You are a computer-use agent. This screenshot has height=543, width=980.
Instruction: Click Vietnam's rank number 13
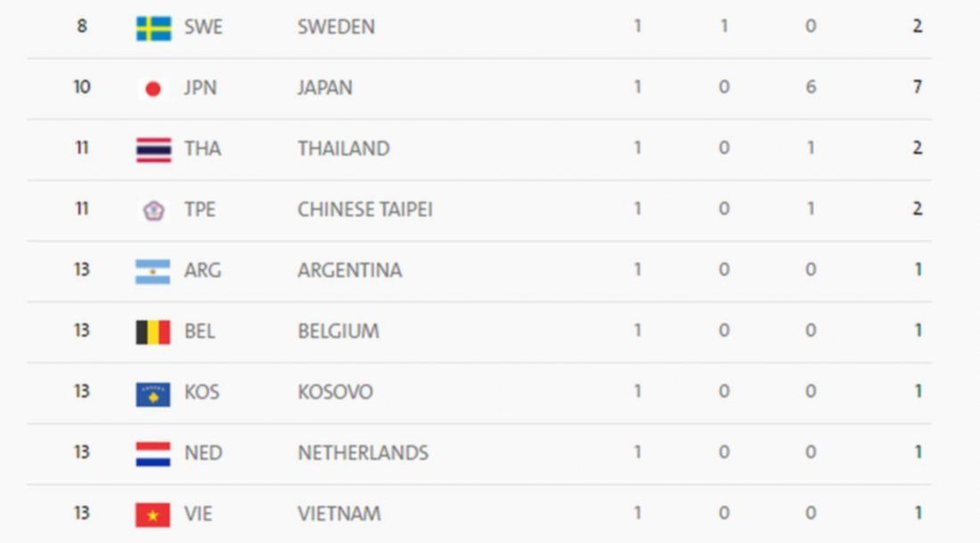point(82,513)
